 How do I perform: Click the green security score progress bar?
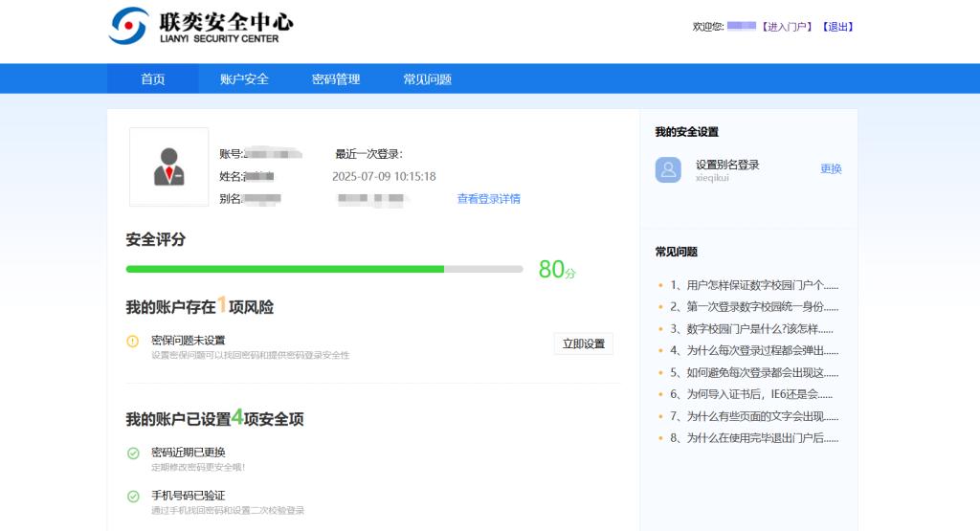(x=285, y=270)
